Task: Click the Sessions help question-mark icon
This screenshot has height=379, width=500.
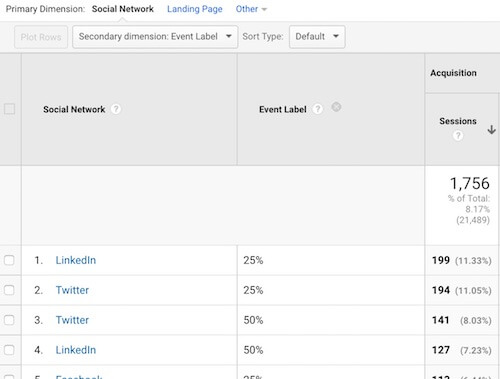Action: click(x=458, y=135)
